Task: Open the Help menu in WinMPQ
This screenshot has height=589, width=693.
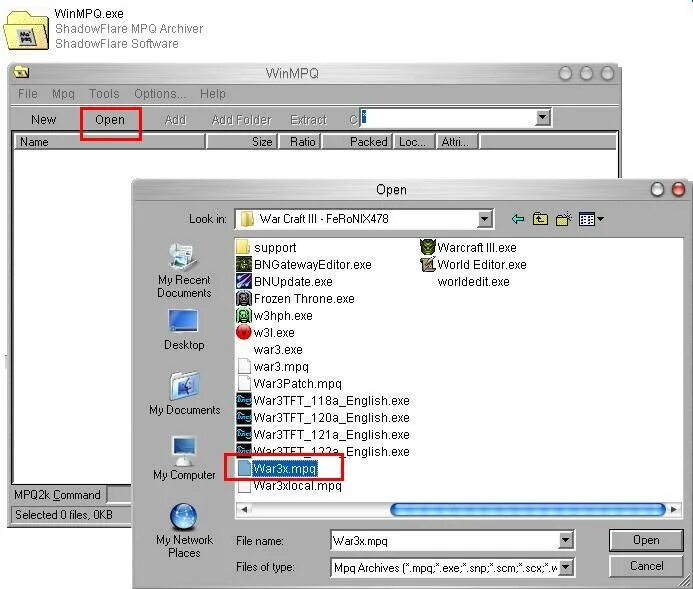Action: 213,94
